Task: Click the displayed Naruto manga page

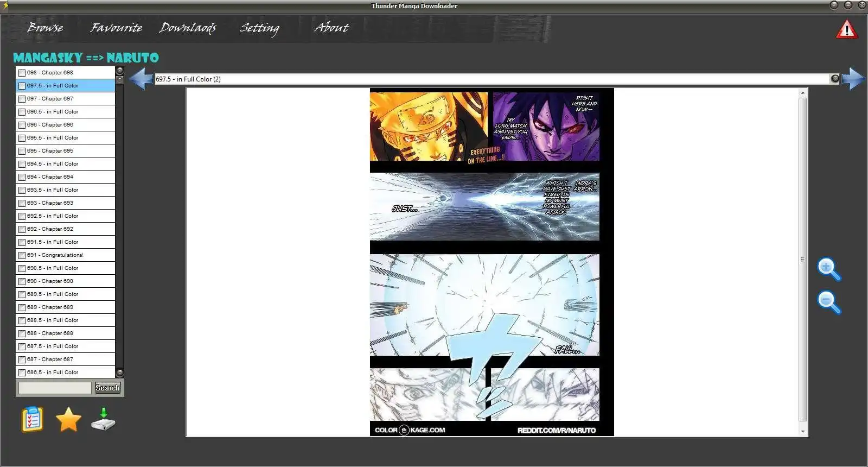Action: 492,262
